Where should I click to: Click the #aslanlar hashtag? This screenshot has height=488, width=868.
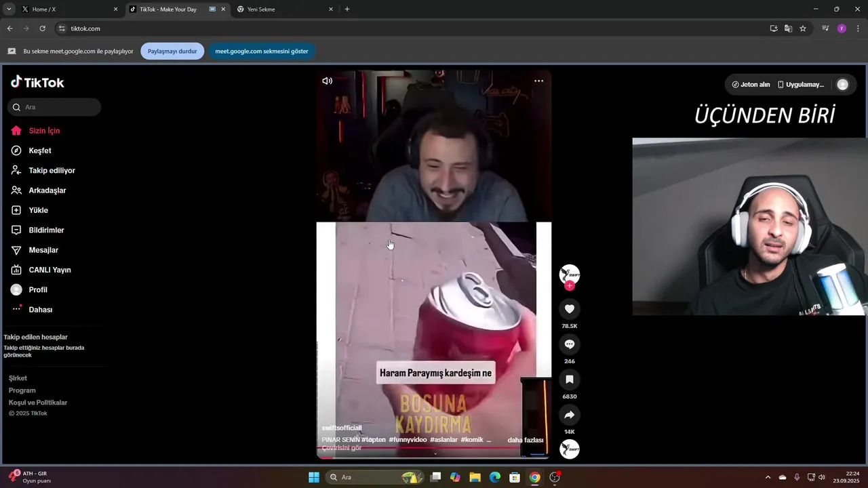coord(444,440)
